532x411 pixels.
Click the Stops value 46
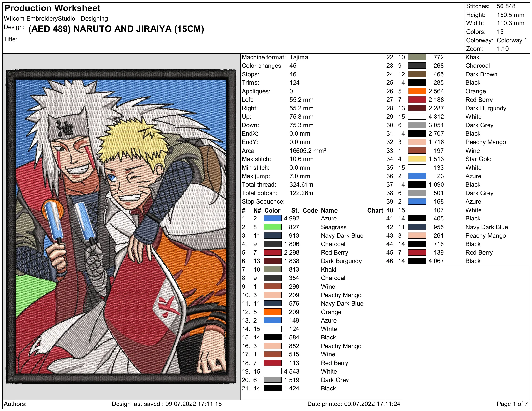[x=293, y=74]
